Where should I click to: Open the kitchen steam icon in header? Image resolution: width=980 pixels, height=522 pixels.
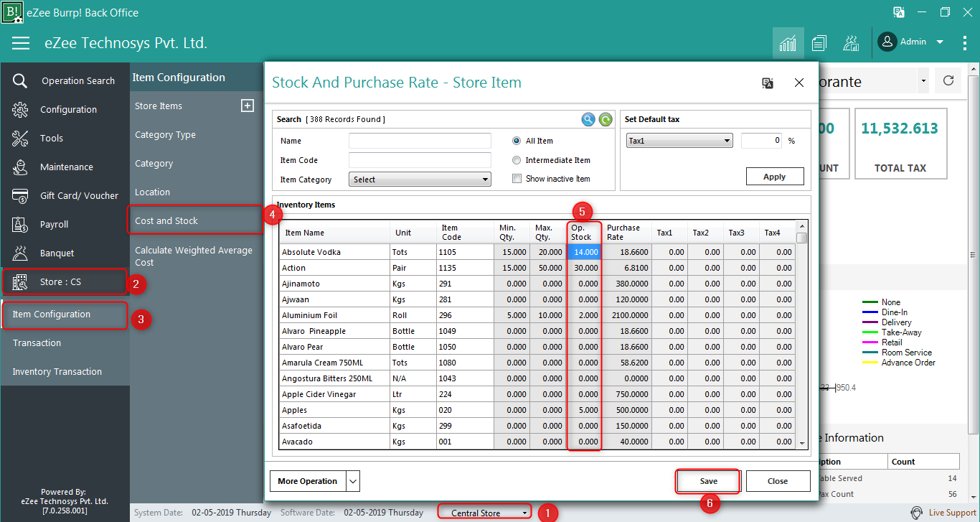click(x=851, y=43)
